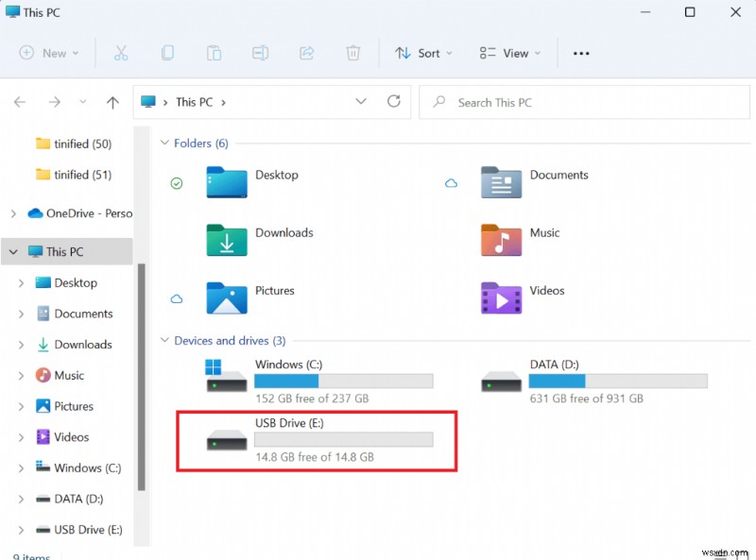
Task: Go up one level with up arrow
Action: pos(112,102)
